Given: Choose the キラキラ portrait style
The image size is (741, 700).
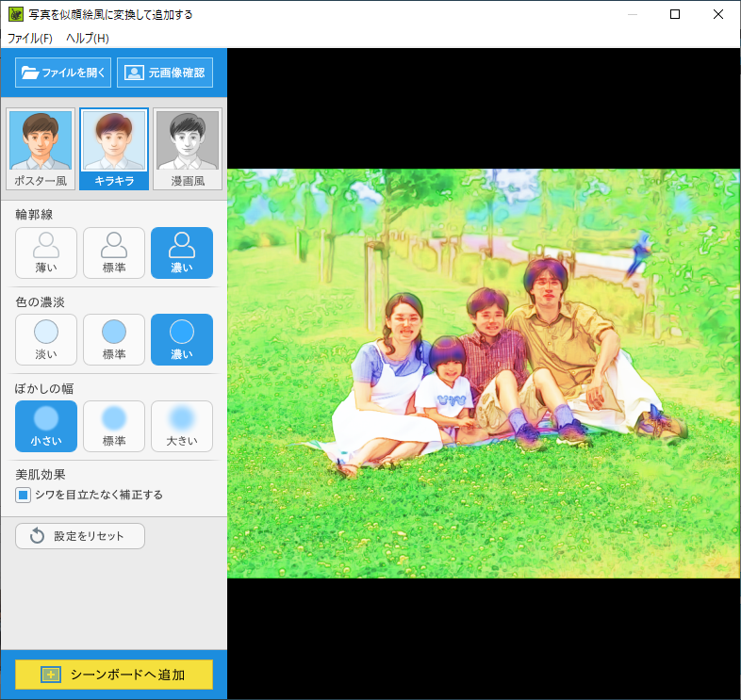Looking at the screenshot, I should click(x=113, y=149).
